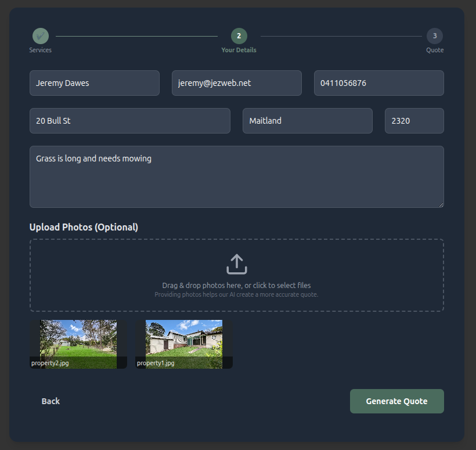The image size is (476, 450).
Task: Click the email field with jeremy@jezweb.net
Action: coord(236,83)
